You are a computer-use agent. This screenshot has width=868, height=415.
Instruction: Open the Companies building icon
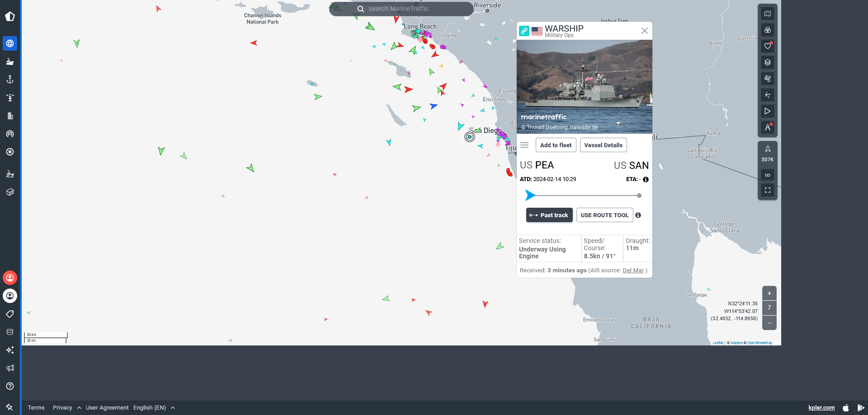tap(10, 116)
